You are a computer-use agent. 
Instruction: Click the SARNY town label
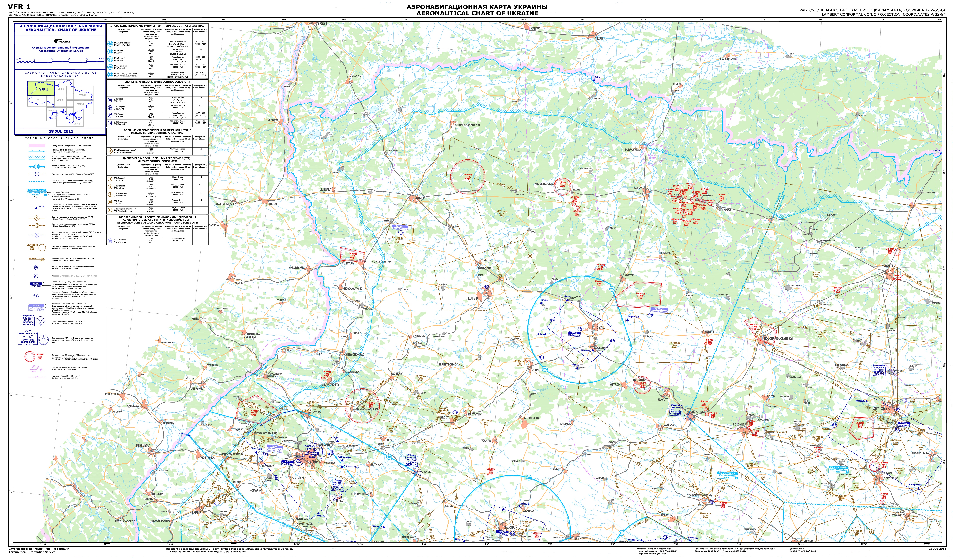click(x=637, y=188)
